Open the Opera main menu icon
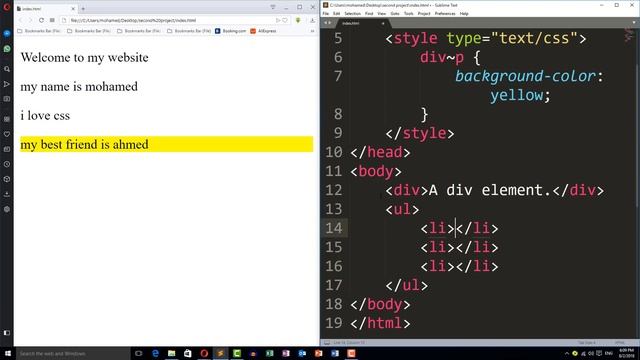 [x=7, y=7]
